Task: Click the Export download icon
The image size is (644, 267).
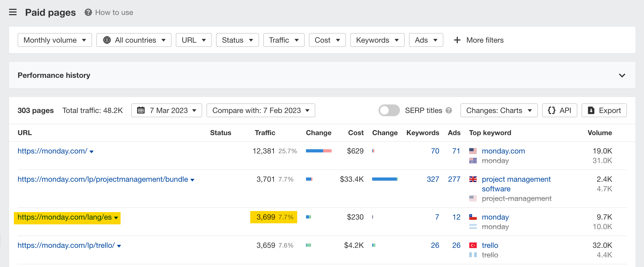Action: point(591,110)
